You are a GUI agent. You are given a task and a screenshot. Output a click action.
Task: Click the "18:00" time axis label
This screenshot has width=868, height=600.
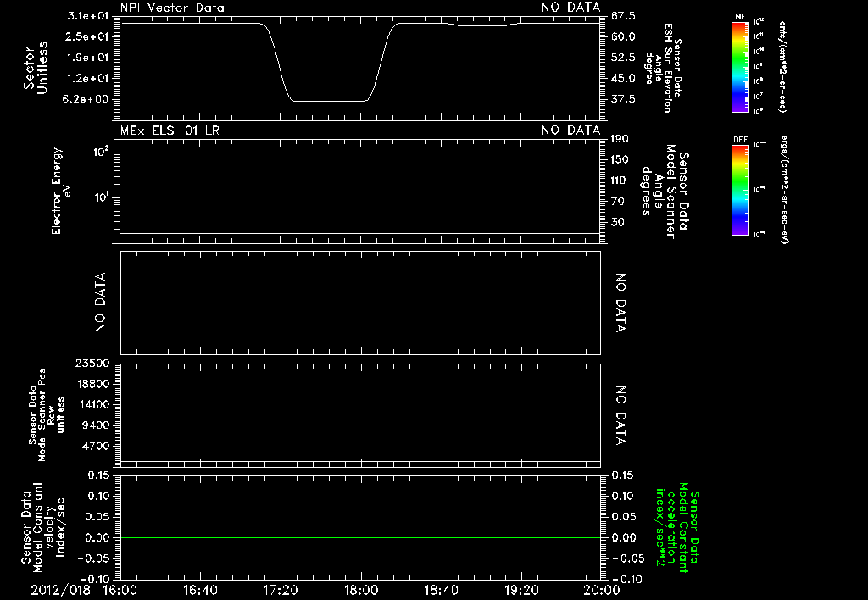pos(361,590)
